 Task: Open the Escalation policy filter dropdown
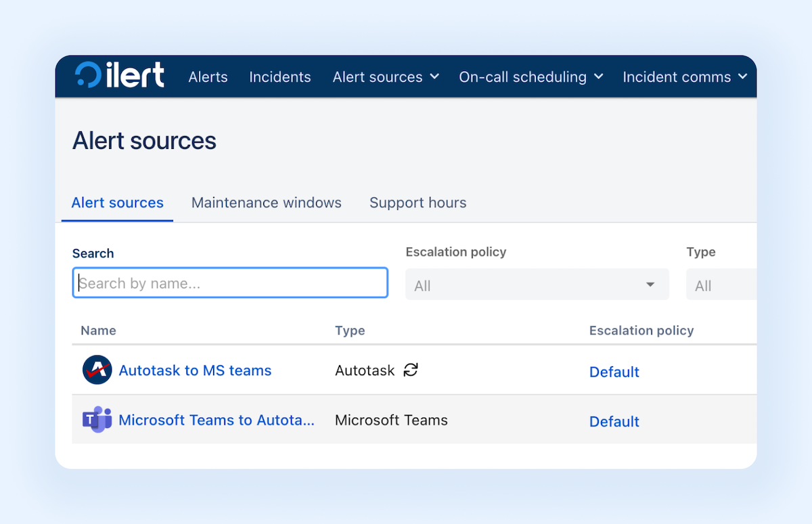coord(537,284)
